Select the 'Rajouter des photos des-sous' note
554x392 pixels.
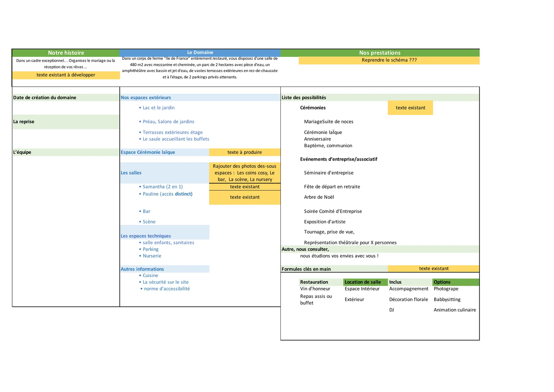245,173
